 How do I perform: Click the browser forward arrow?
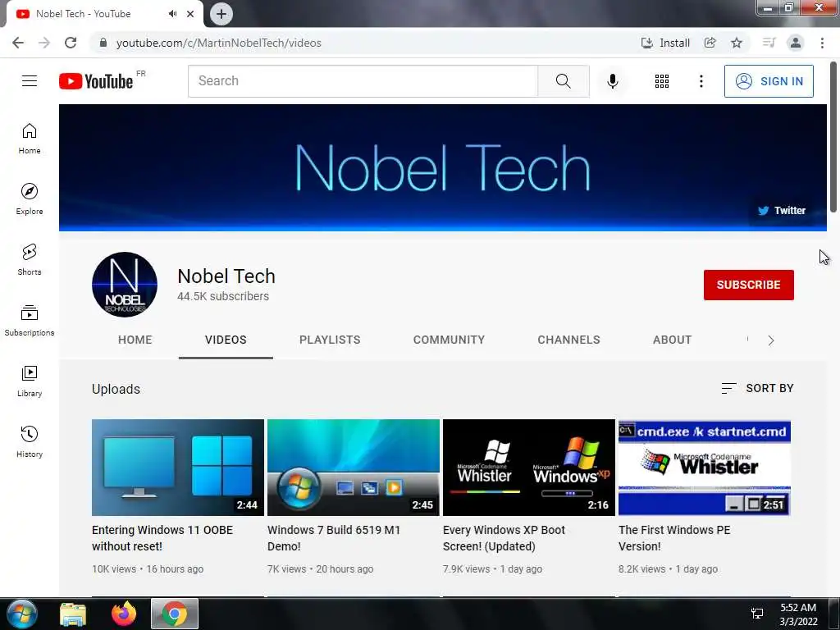point(44,43)
